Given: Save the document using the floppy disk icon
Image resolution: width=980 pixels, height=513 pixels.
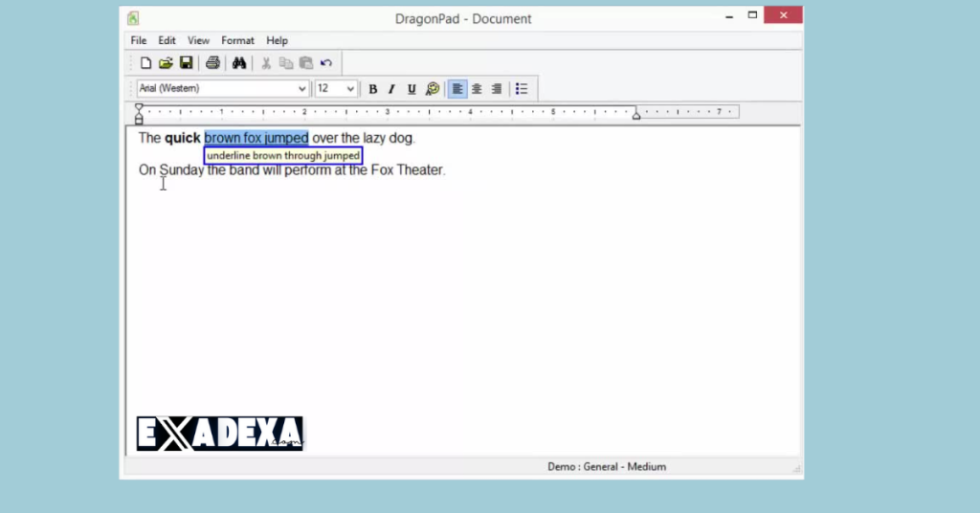Looking at the screenshot, I should [186, 63].
